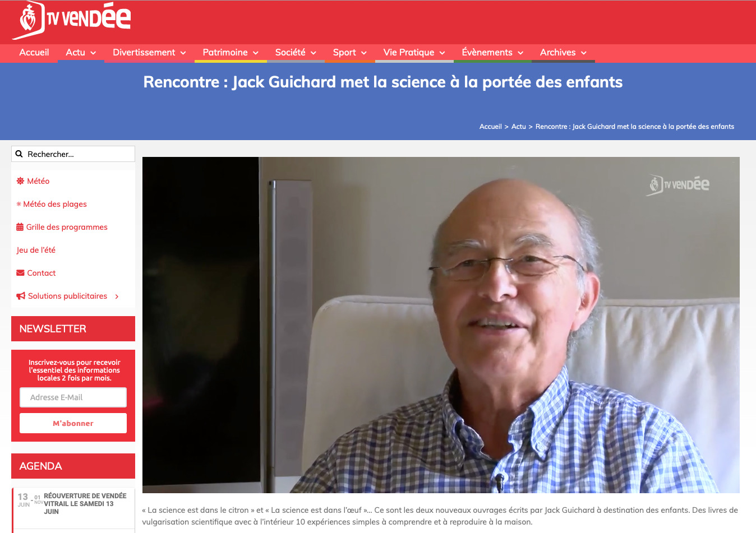Click the TV Vendée logo in header
The width and height of the screenshot is (756, 533).
point(72,21)
